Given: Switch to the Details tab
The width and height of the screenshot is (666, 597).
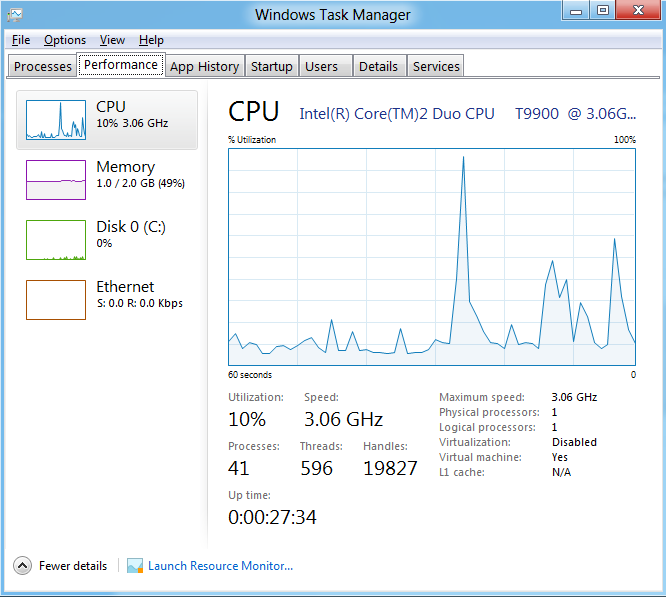Looking at the screenshot, I should 378,67.
